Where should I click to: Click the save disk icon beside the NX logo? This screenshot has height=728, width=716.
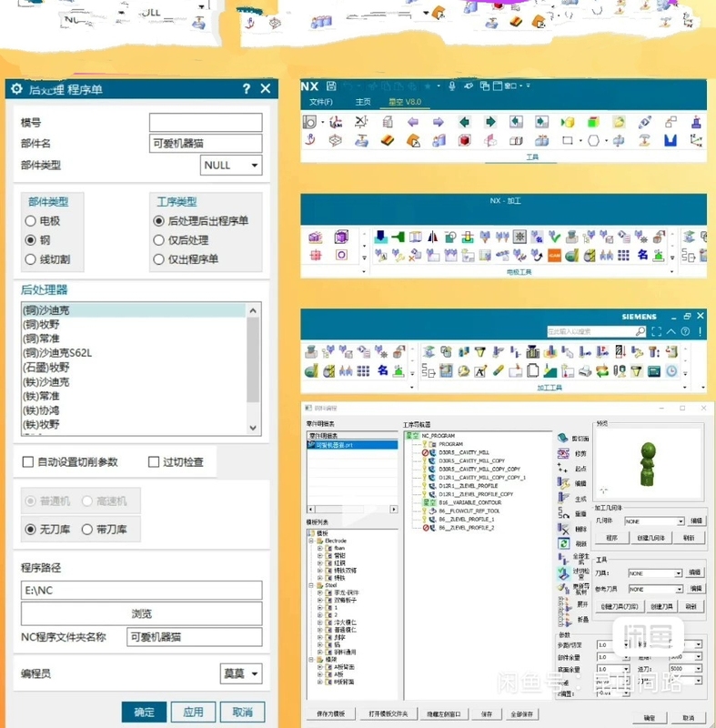[x=331, y=86]
